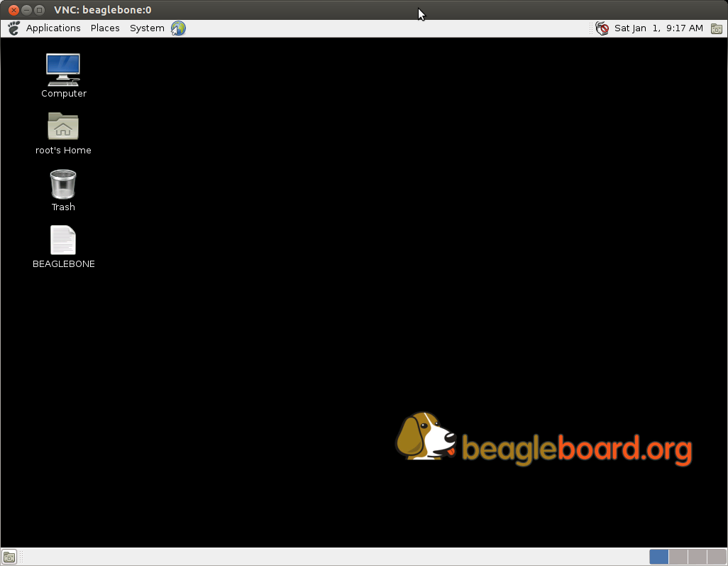Open the Places menu
728x566 pixels.
pyautogui.click(x=105, y=28)
